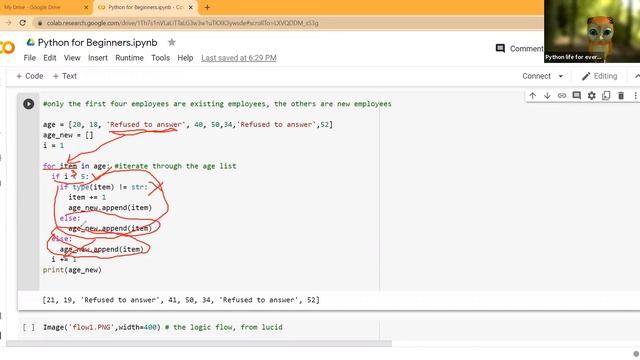
Task: Open a new browser tab
Action: pos(207,7)
